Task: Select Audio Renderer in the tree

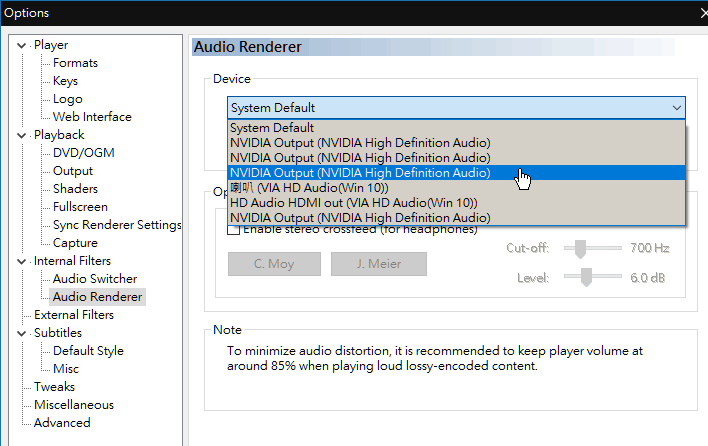Action: [x=98, y=297]
